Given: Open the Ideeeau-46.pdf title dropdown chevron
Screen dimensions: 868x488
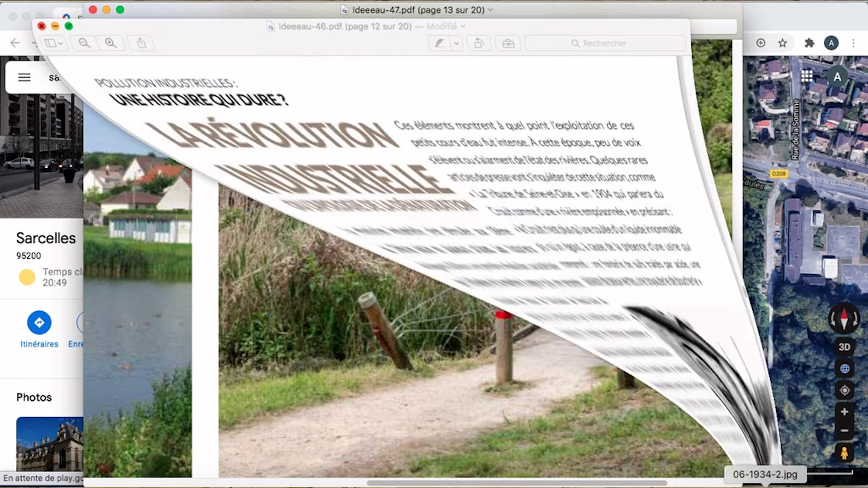Looking at the screenshot, I should tap(462, 26).
